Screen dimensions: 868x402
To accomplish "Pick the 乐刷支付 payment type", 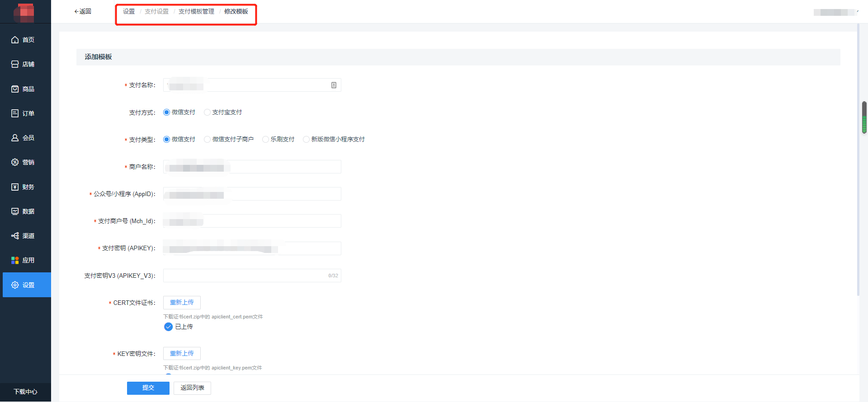I will [x=266, y=140].
